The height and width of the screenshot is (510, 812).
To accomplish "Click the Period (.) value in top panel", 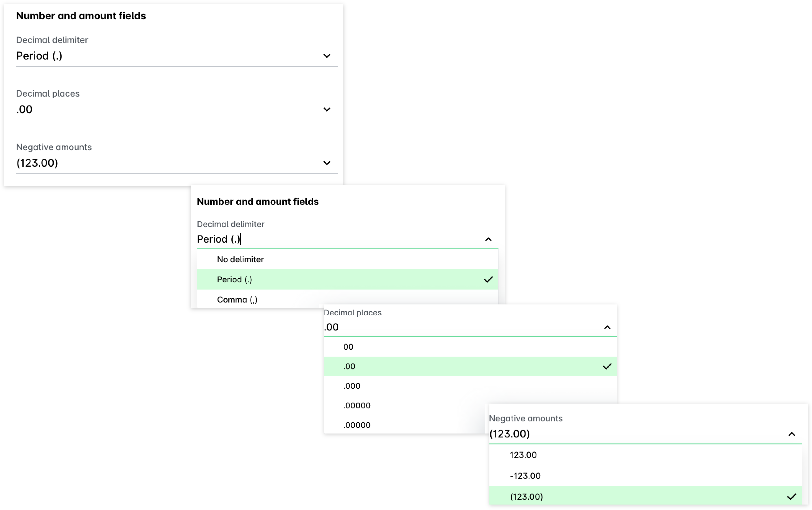I will tap(39, 56).
